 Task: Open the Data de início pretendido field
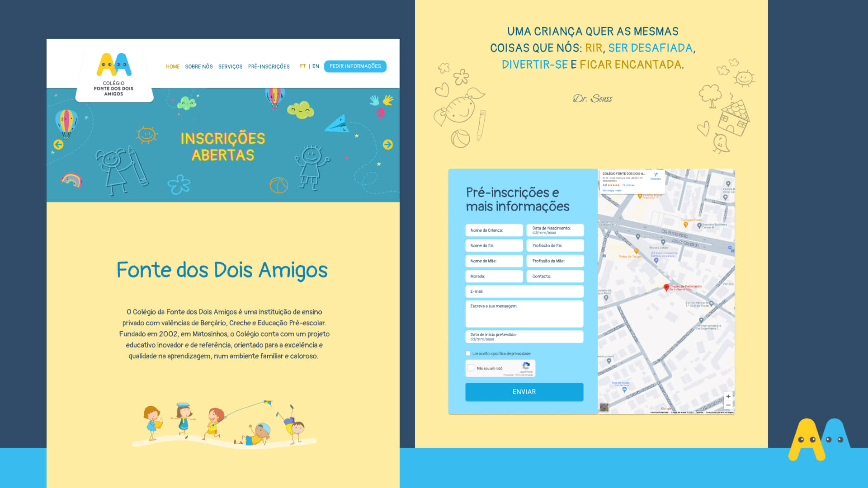point(524,337)
